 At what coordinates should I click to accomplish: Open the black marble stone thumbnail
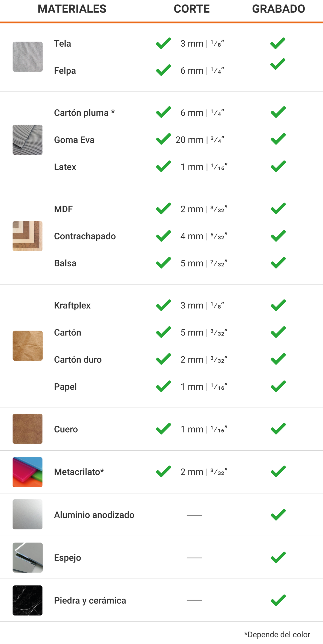point(28,600)
